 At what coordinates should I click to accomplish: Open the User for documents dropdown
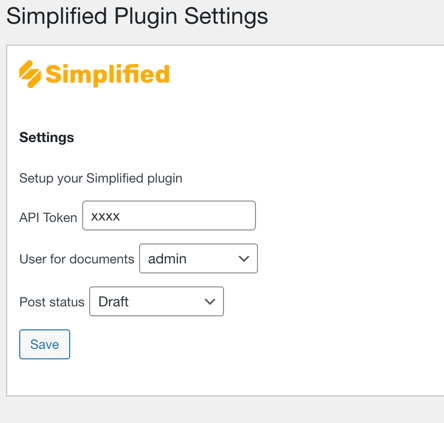click(x=198, y=259)
